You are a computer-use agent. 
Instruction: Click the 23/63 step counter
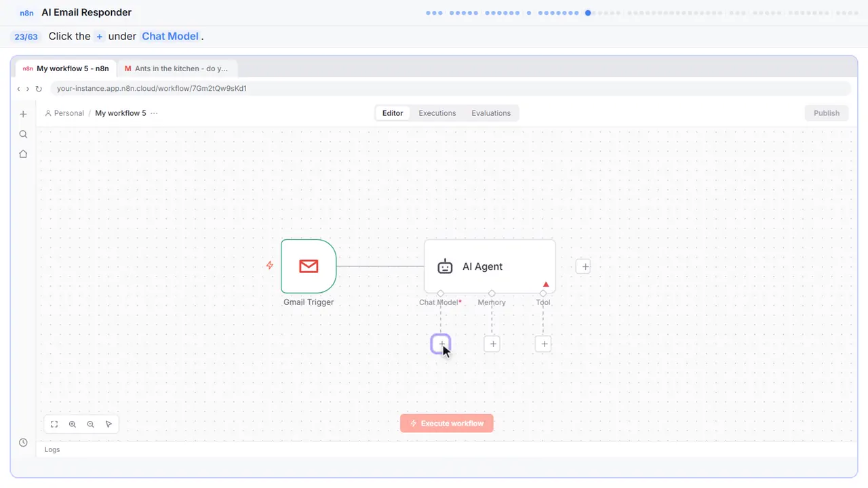(26, 37)
